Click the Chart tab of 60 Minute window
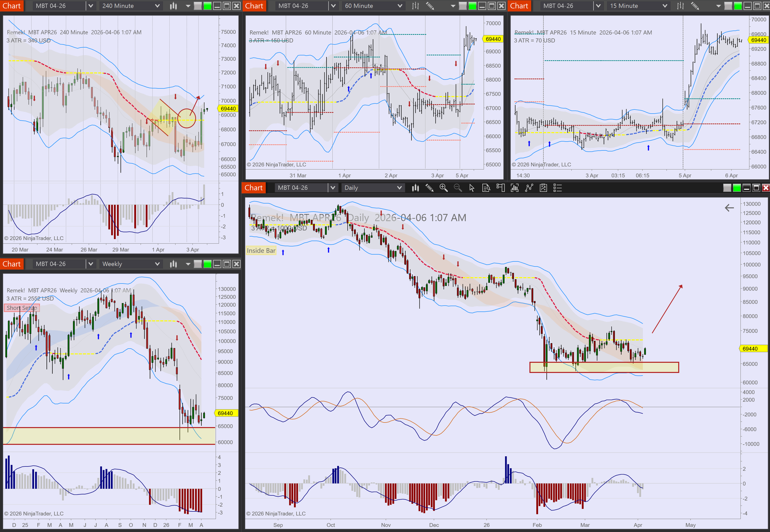The image size is (770, 532). click(x=254, y=6)
